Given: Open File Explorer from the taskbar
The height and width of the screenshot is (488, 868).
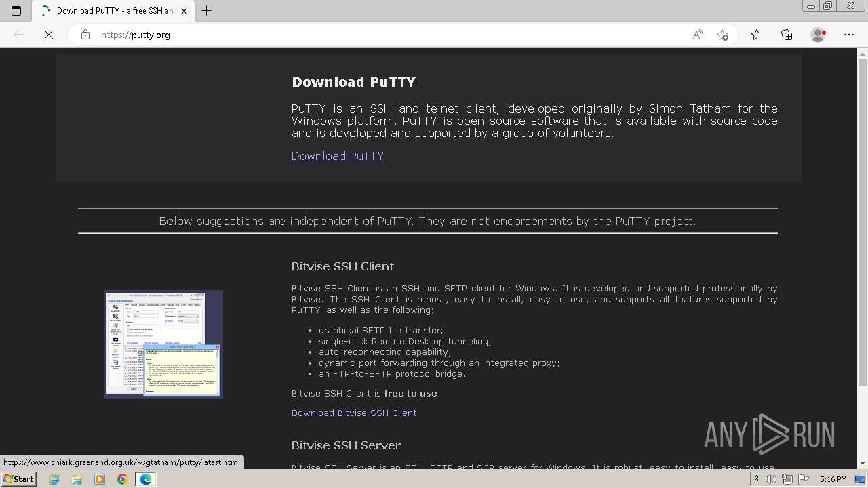Looking at the screenshot, I should pos(77,479).
